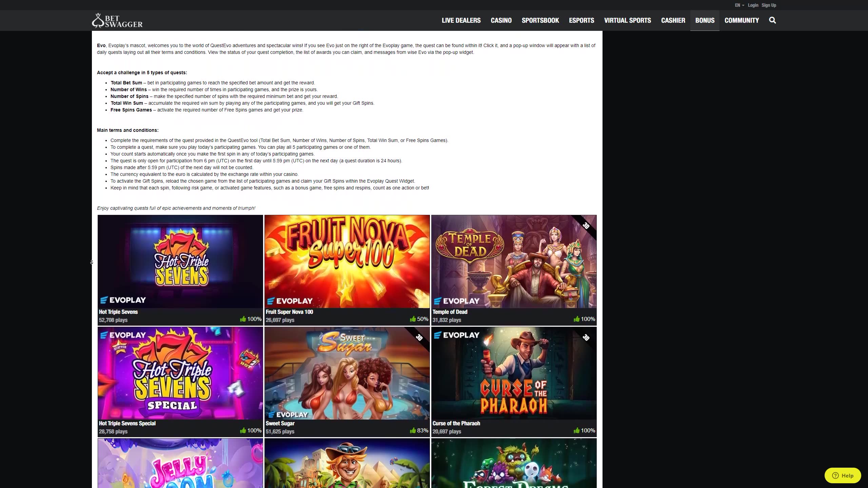The height and width of the screenshot is (488, 868).
Task: Go to the Casino section
Action: coord(501,20)
